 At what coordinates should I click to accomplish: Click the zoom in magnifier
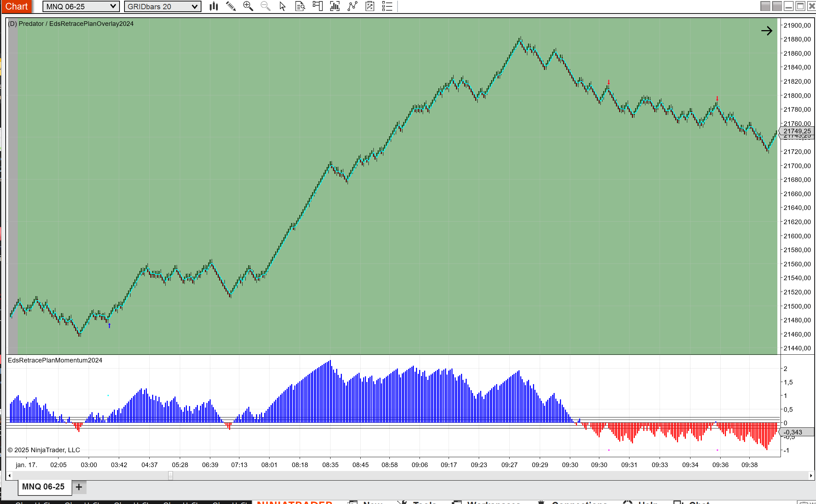248,6
